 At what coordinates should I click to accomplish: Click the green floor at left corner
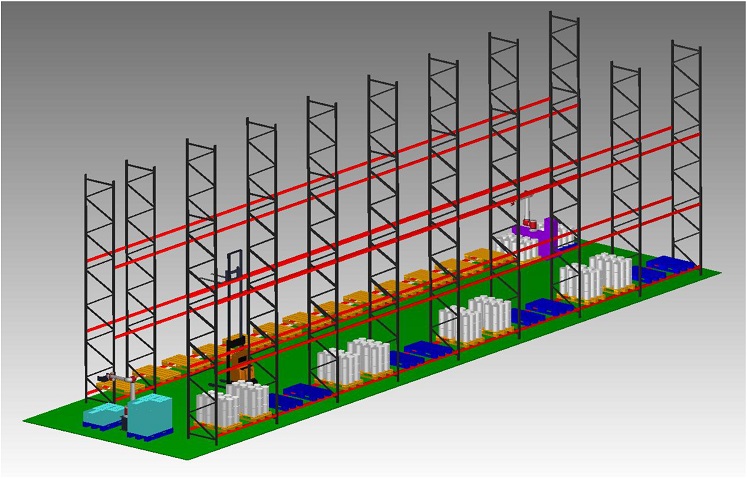(x=50, y=420)
